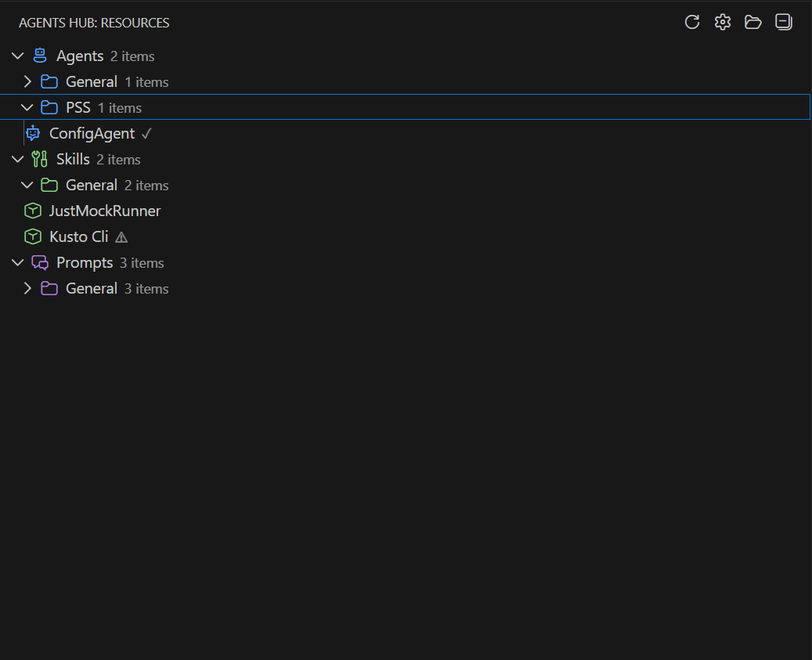
Task: Collapse the Agents section chevron
Action: (x=17, y=56)
